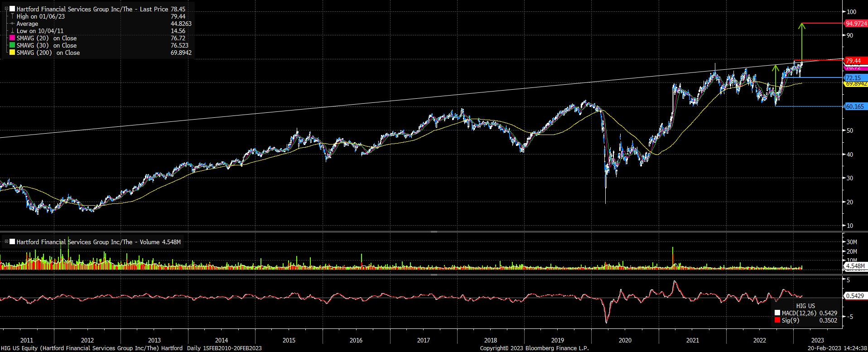Click the 50 price axis tick label
This screenshot has height=352, width=868.
click(849, 130)
